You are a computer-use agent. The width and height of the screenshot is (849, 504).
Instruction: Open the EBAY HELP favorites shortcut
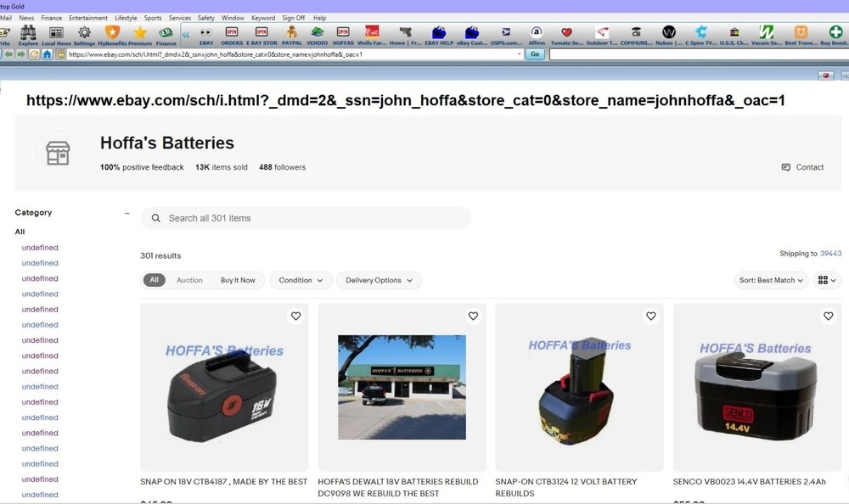click(439, 35)
